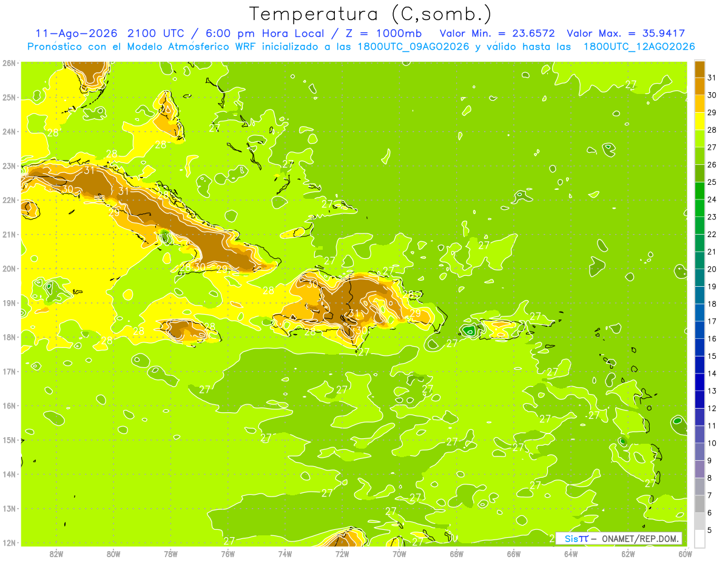
Task: Click the '74W' longitude axis label
Action: click(x=285, y=554)
